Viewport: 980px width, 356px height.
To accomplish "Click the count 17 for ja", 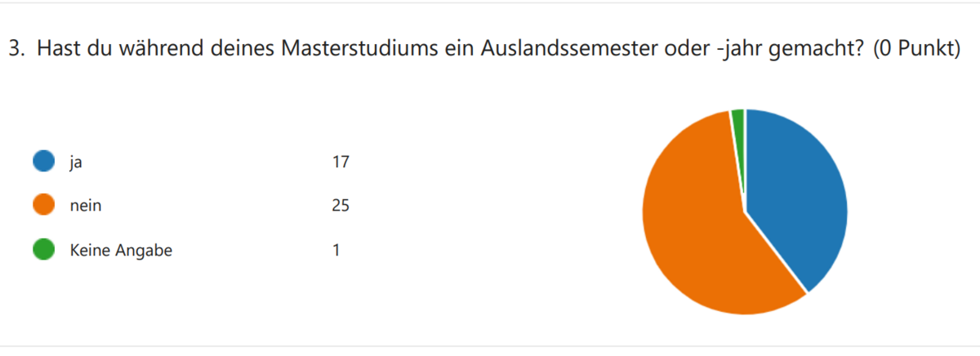I will click(341, 162).
